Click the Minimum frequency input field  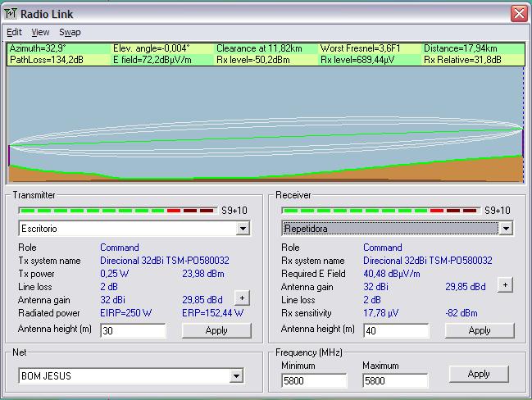pyautogui.click(x=313, y=380)
